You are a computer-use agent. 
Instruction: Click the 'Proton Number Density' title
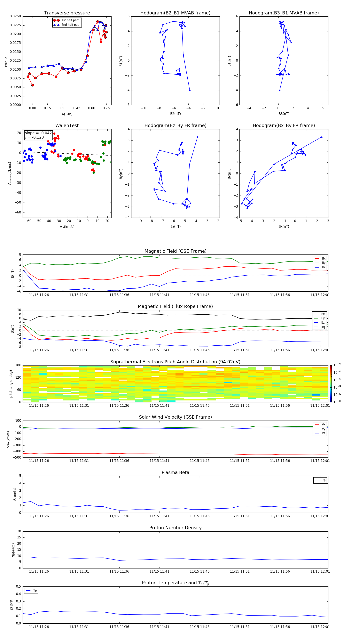(175, 528)
